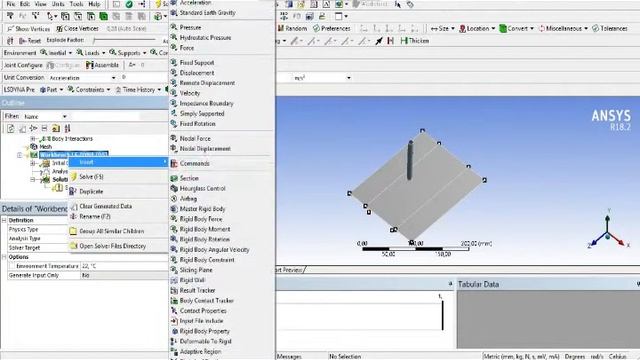
Task: Select Deformable To Rigid in submenu
Action: pos(205,341)
